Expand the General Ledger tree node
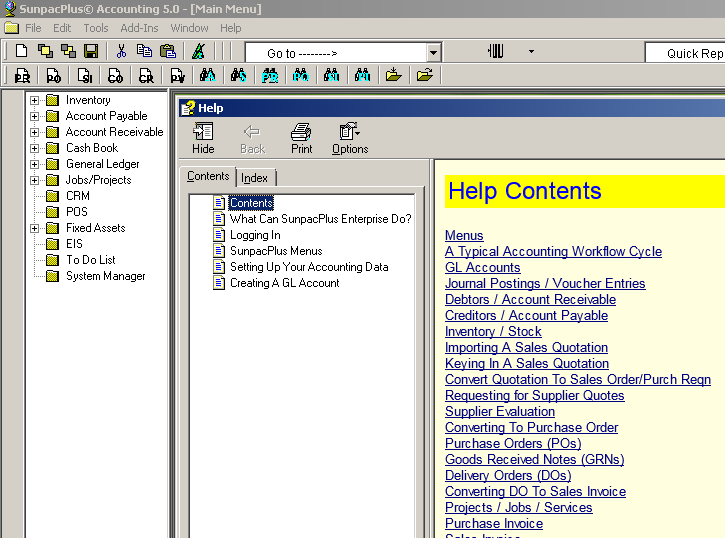Screen dimensions: 725x538 coord(34,165)
